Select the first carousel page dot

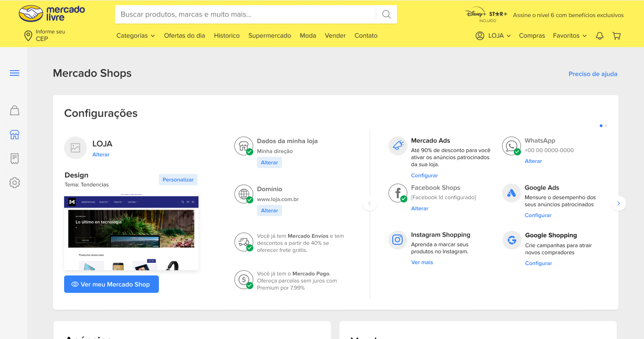pos(601,126)
